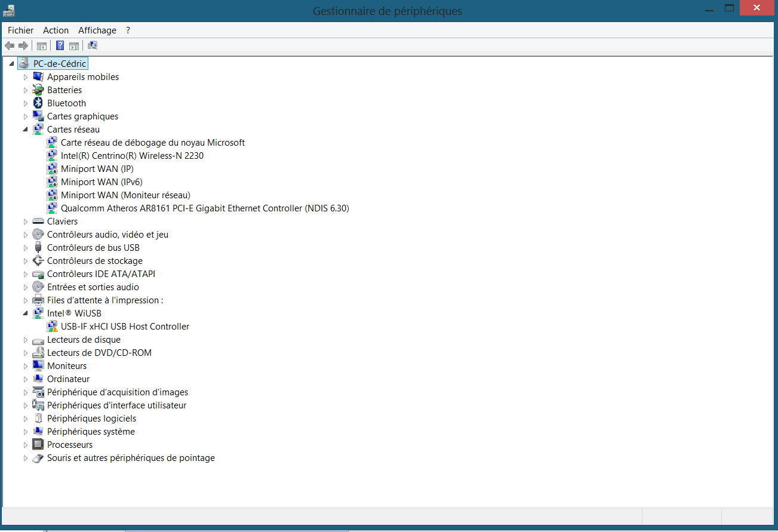Select Files d'attente à l'impression label
Image resolution: width=778 pixels, height=532 pixels.
pyautogui.click(x=105, y=300)
